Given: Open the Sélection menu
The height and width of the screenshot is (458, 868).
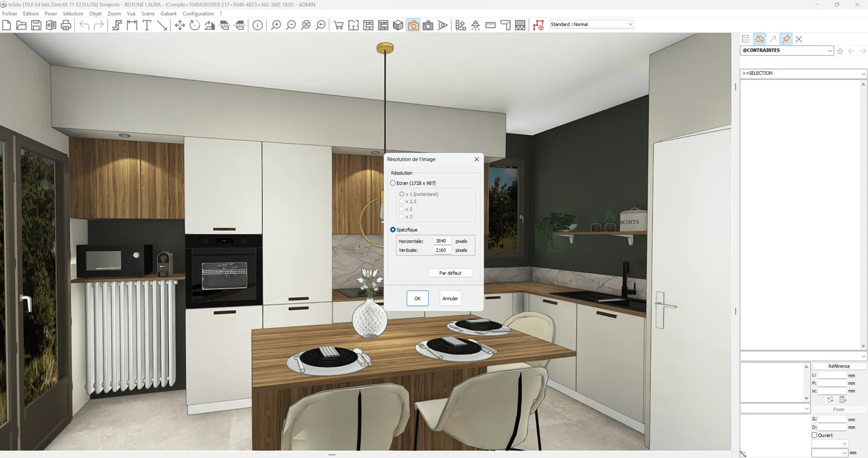Looking at the screenshot, I should coord(73,14).
